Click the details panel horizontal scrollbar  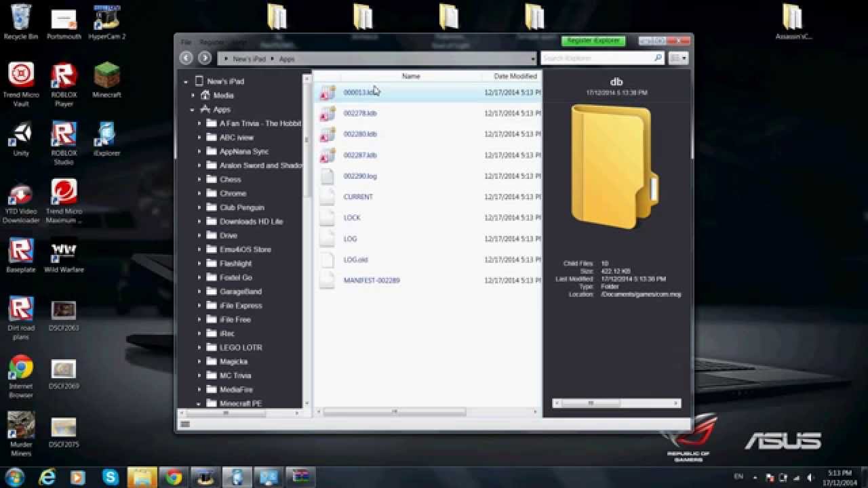coord(590,403)
